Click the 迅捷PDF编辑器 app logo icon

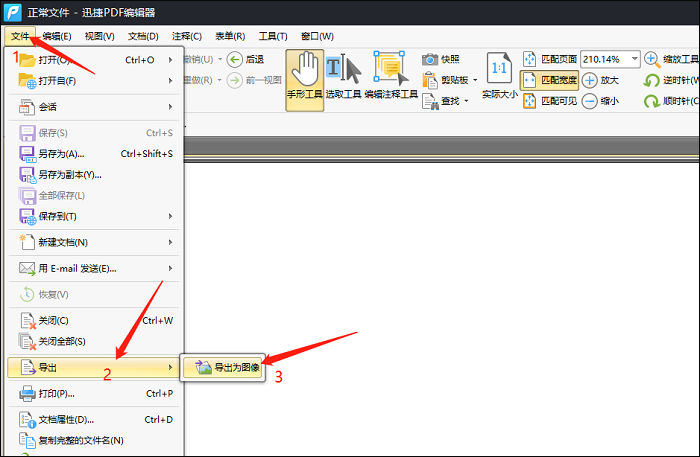[12, 12]
